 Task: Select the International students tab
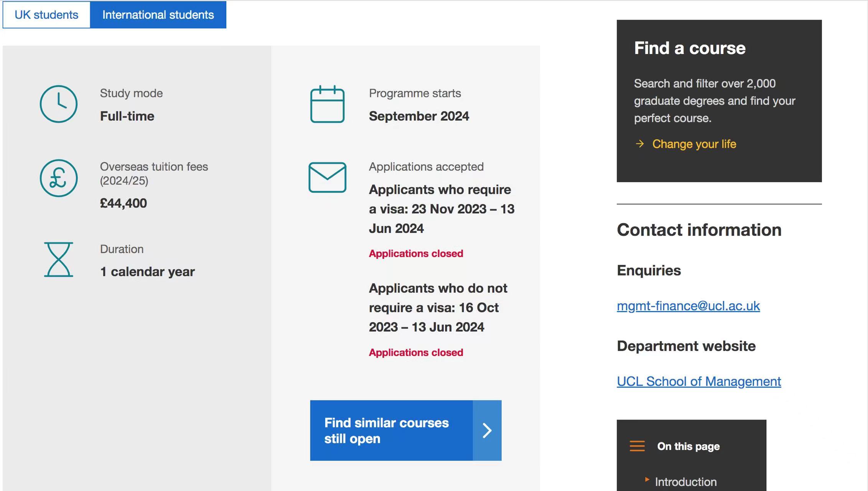[158, 15]
